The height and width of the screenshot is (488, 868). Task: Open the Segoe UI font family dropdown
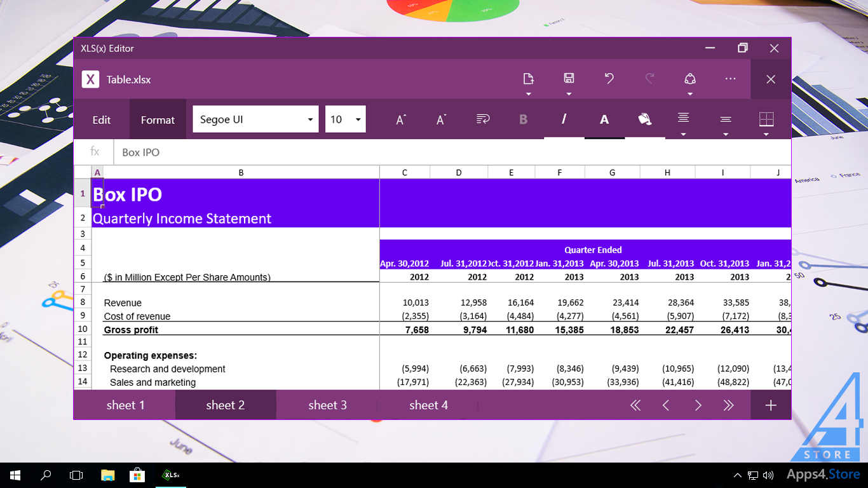pos(255,119)
